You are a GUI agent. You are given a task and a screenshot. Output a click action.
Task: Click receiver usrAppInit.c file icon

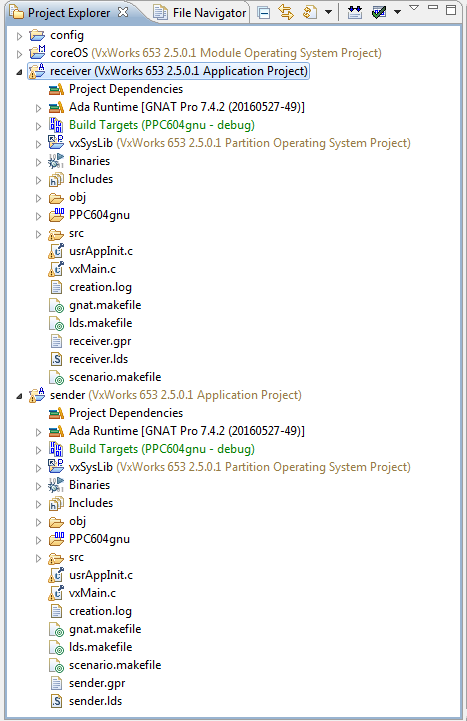coord(56,251)
